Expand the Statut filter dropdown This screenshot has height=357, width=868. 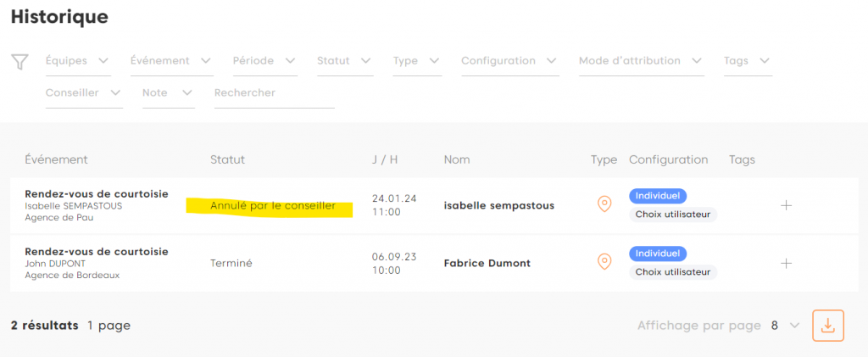coord(344,61)
